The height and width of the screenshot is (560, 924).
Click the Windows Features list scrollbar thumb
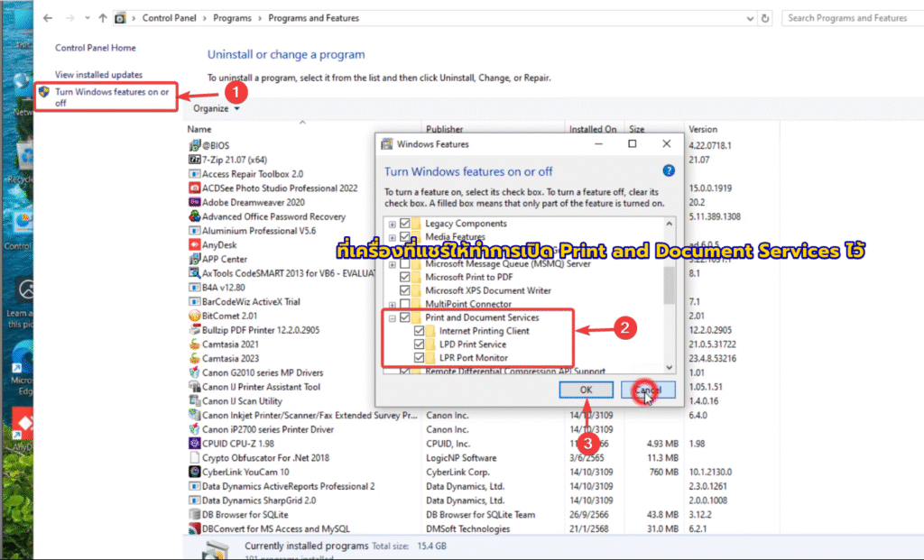click(x=670, y=286)
